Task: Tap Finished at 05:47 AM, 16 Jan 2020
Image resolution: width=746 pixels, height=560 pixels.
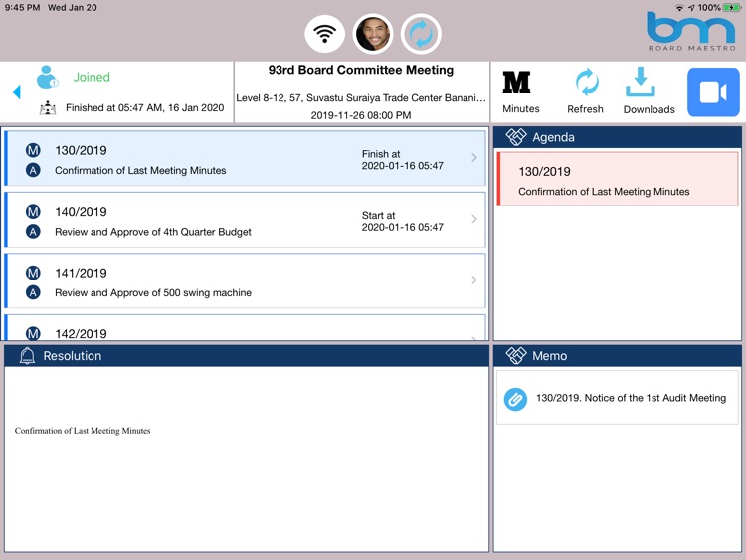Action: 144,108
